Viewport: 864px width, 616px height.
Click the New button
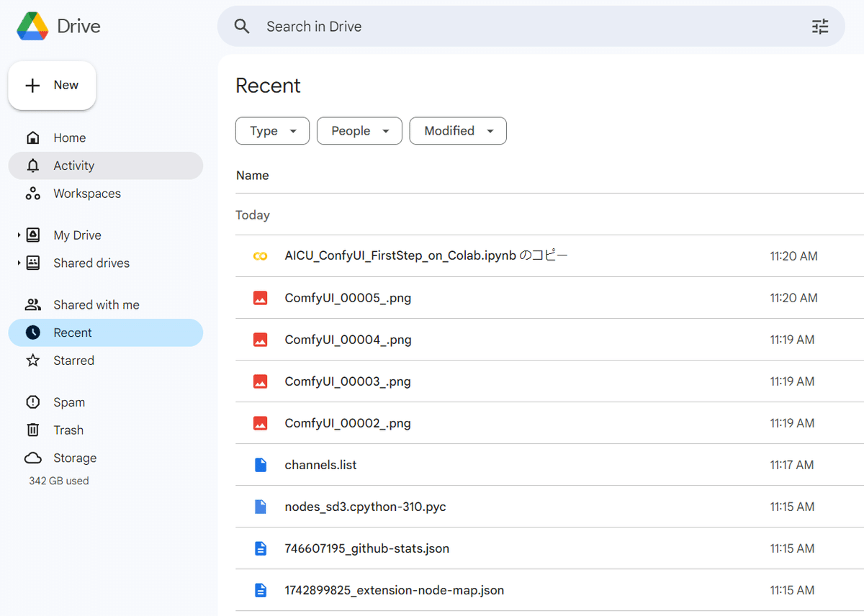point(52,86)
